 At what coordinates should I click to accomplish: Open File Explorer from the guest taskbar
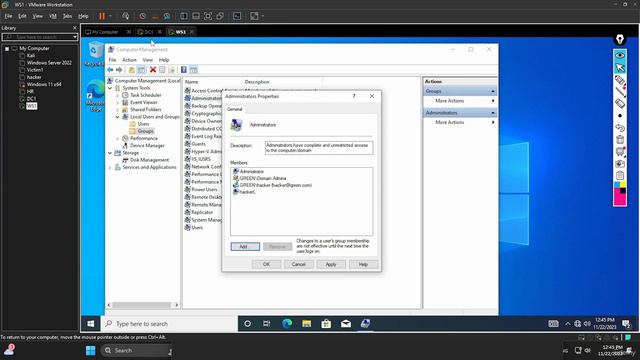307,324
